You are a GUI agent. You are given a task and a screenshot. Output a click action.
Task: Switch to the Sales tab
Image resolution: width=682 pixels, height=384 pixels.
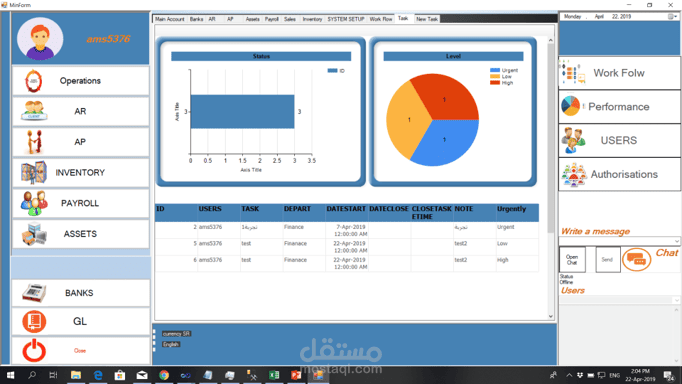pos(290,19)
